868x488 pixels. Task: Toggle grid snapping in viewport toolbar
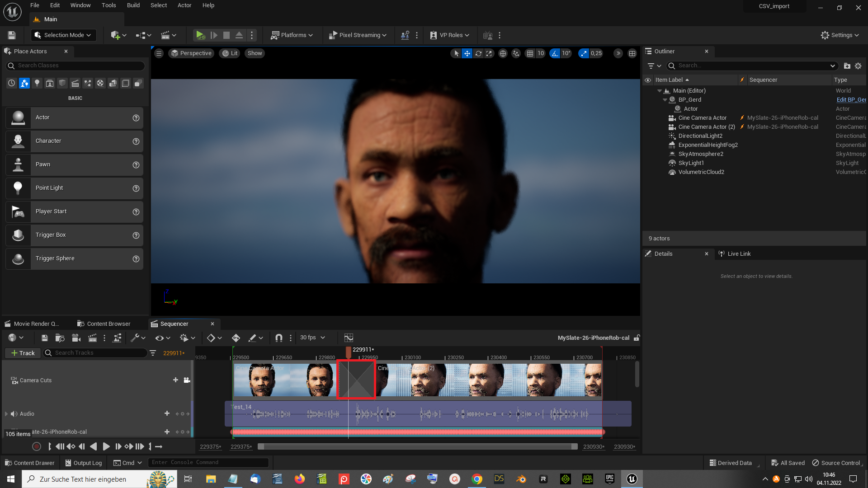(530, 53)
